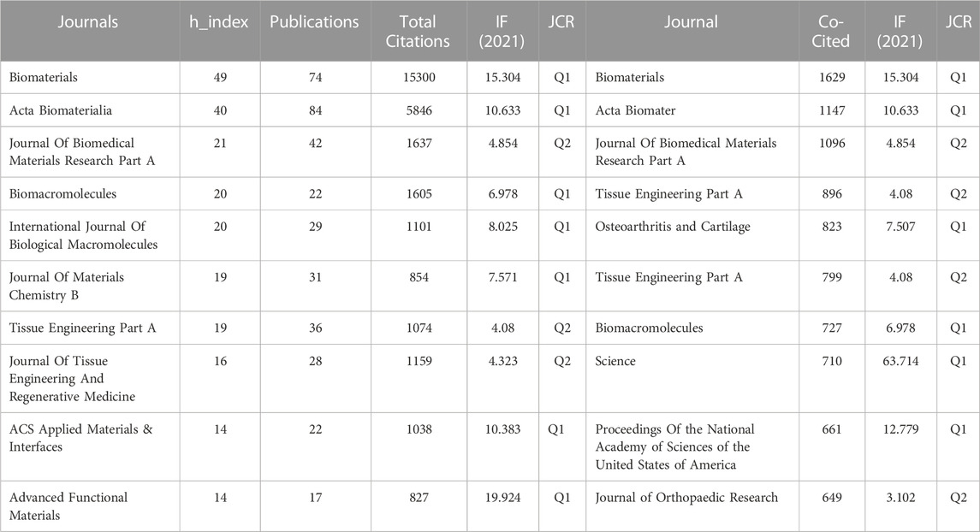Select the co-cited count 661

[x=832, y=429]
